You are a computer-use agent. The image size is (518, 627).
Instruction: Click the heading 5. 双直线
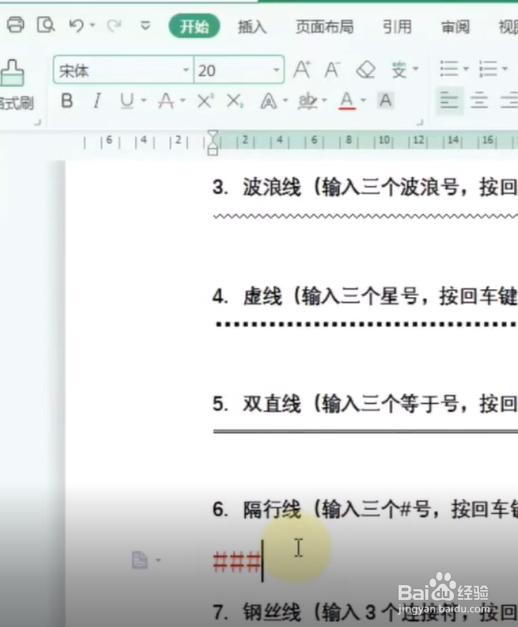coord(256,404)
